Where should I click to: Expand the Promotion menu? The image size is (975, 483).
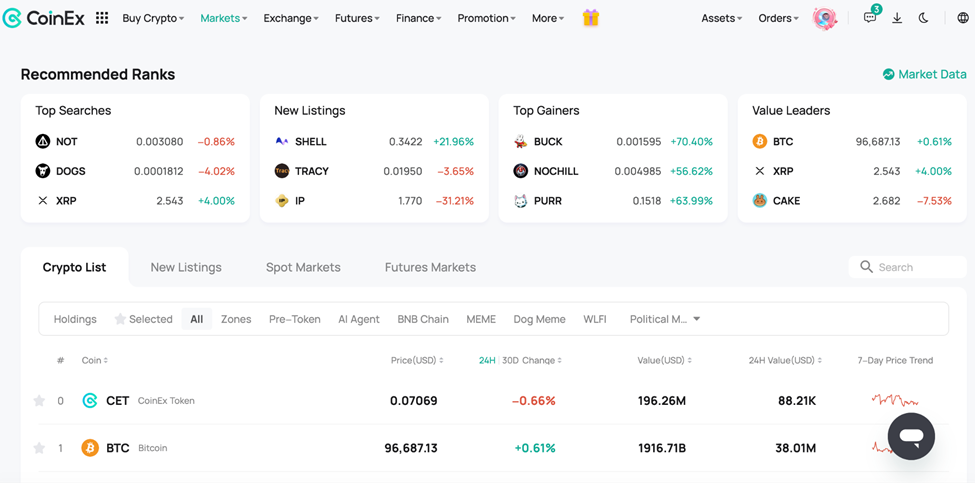pyautogui.click(x=487, y=18)
